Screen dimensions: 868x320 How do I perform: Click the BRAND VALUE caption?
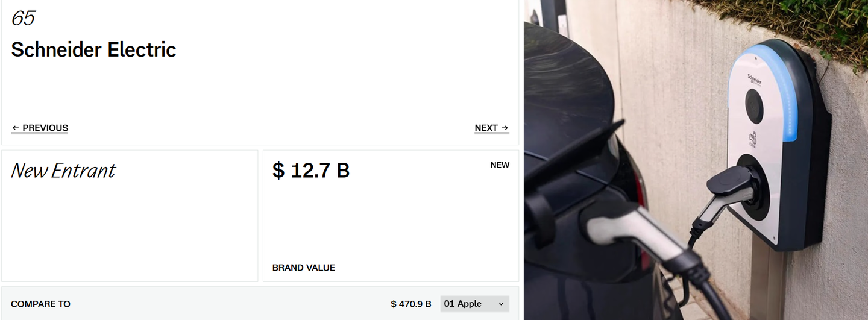304,268
